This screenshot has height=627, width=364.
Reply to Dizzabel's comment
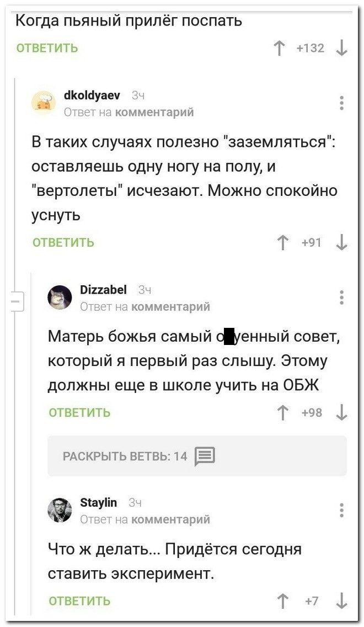click(79, 413)
